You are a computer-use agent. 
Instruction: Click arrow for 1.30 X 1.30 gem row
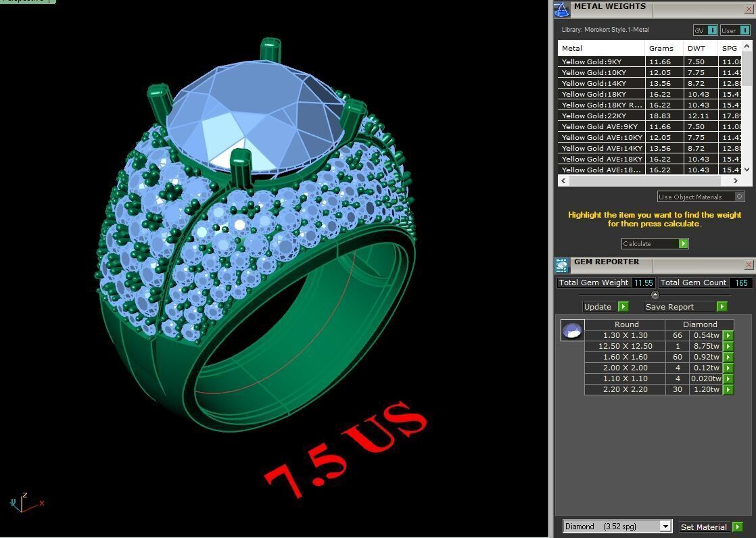click(x=728, y=335)
